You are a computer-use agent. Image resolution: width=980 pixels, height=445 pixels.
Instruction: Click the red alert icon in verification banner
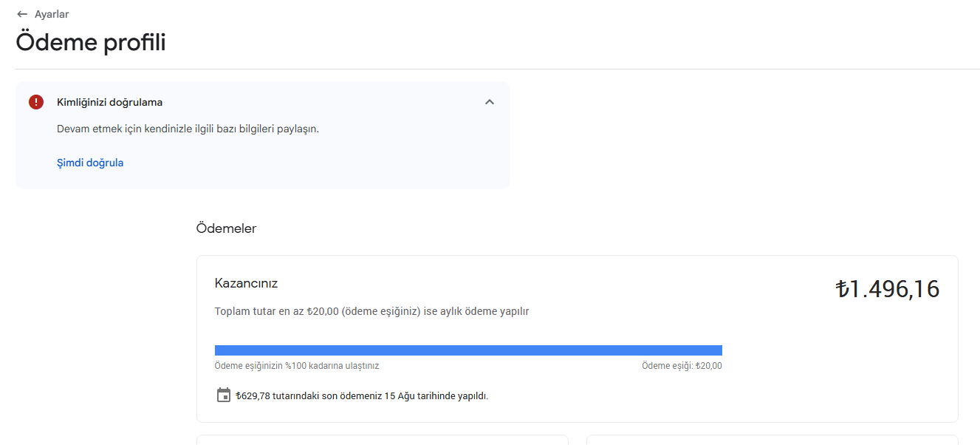pos(36,102)
